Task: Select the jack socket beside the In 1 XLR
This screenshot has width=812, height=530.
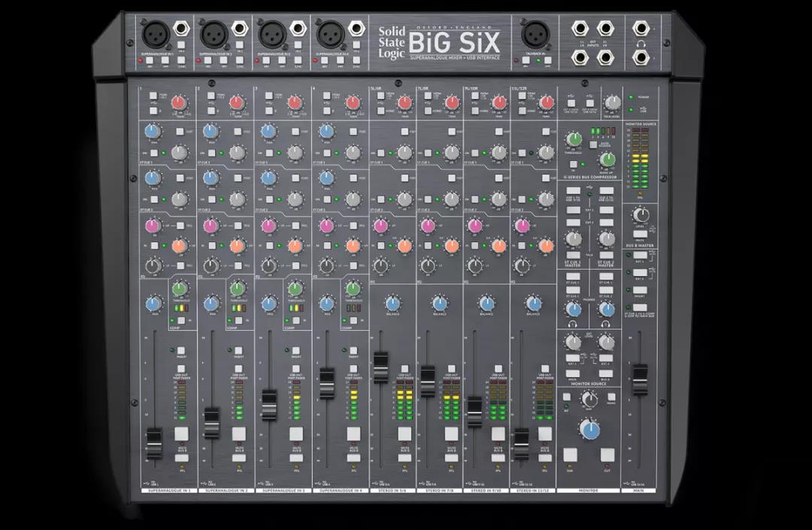Action: 182,28
